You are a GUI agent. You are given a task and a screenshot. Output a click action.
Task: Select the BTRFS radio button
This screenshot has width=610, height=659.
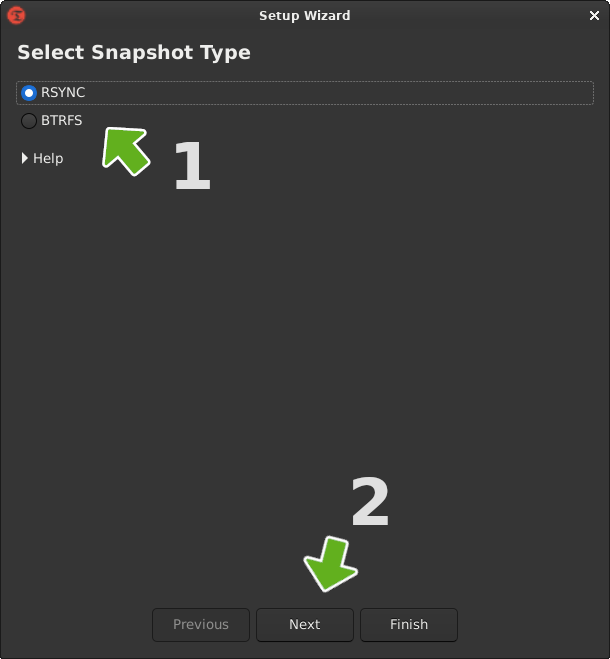coord(29,121)
